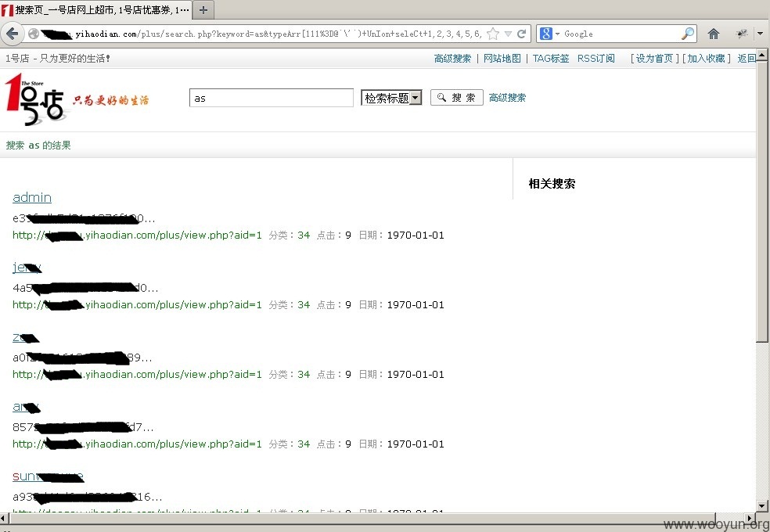Open 高级搜索 link in top navigation
Image resolution: width=770 pixels, height=532 pixels.
coord(452,59)
